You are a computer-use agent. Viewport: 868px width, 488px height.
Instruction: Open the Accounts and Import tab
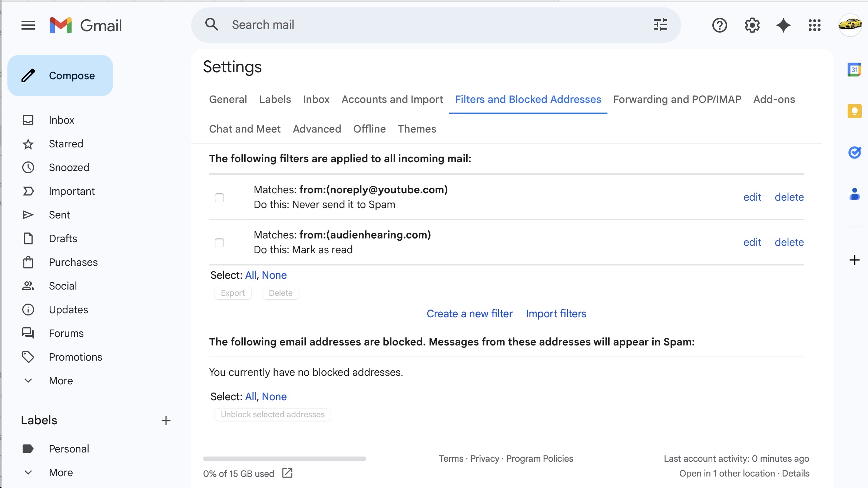tap(392, 99)
